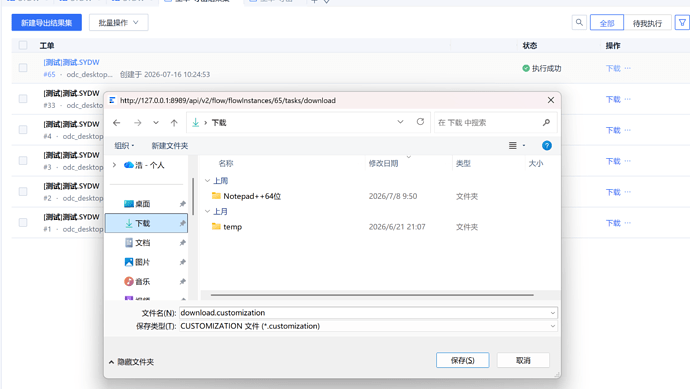The height and width of the screenshot is (389, 690).
Task: Click the Notepad++64位 folder icon
Action: (216, 195)
